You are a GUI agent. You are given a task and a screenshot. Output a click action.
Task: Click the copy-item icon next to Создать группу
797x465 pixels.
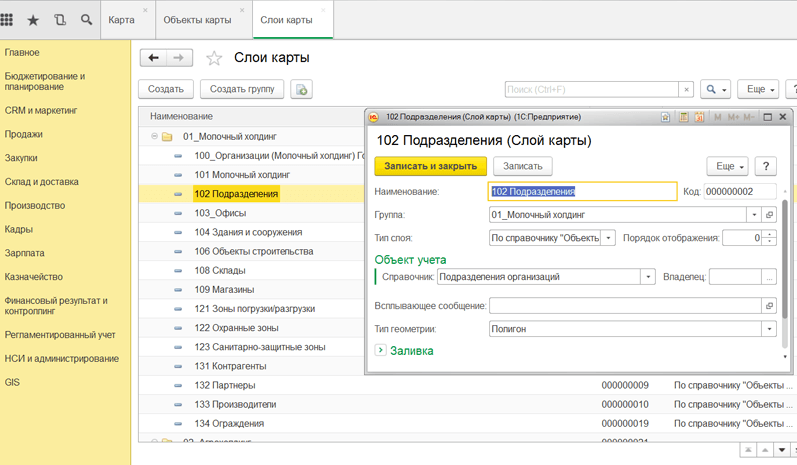(x=301, y=89)
